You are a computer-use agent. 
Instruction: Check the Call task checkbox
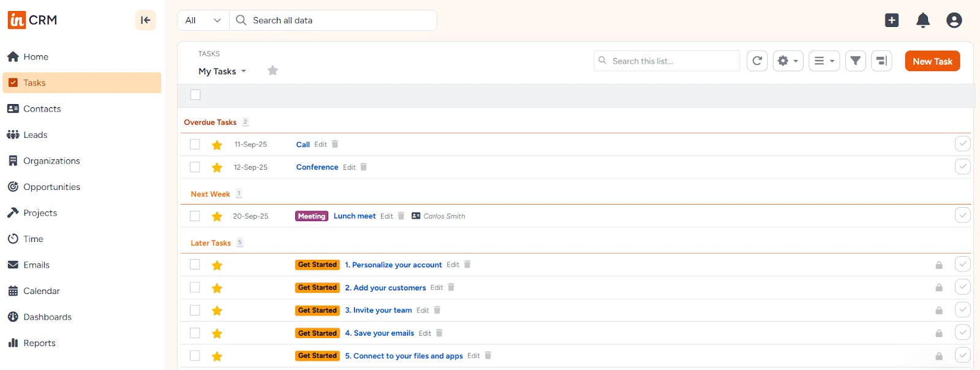pyautogui.click(x=195, y=144)
